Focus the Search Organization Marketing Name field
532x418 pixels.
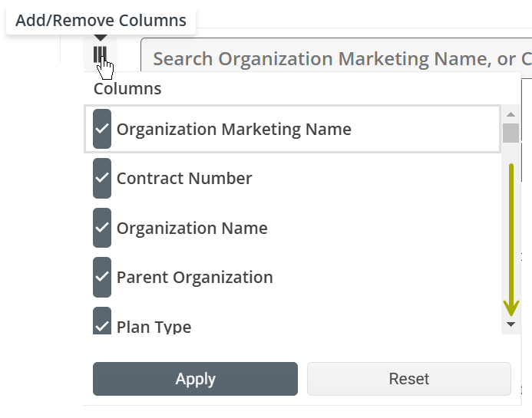[x=336, y=58]
